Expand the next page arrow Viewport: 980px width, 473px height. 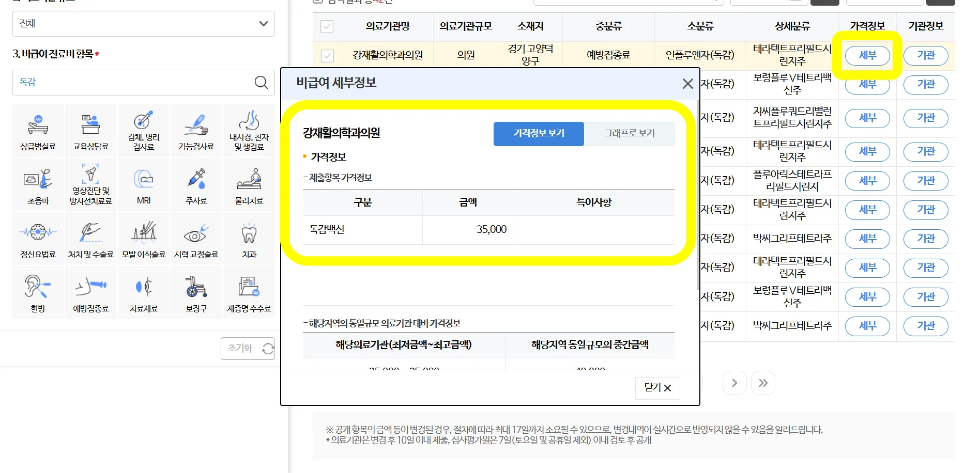tap(734, 383)
